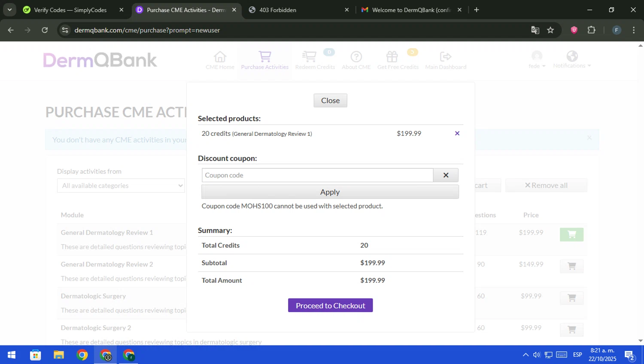Image resolution: width=644 pixels, height=364 pixels.
Task: Open About CME help icon
Action: tap(356, 60)
